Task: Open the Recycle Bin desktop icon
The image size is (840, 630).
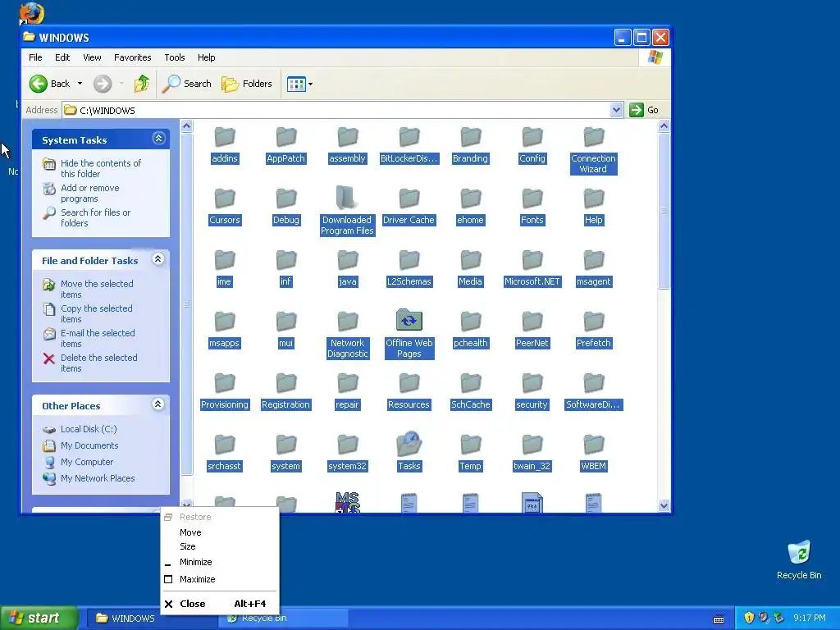Action: click(x=799, y=559)
